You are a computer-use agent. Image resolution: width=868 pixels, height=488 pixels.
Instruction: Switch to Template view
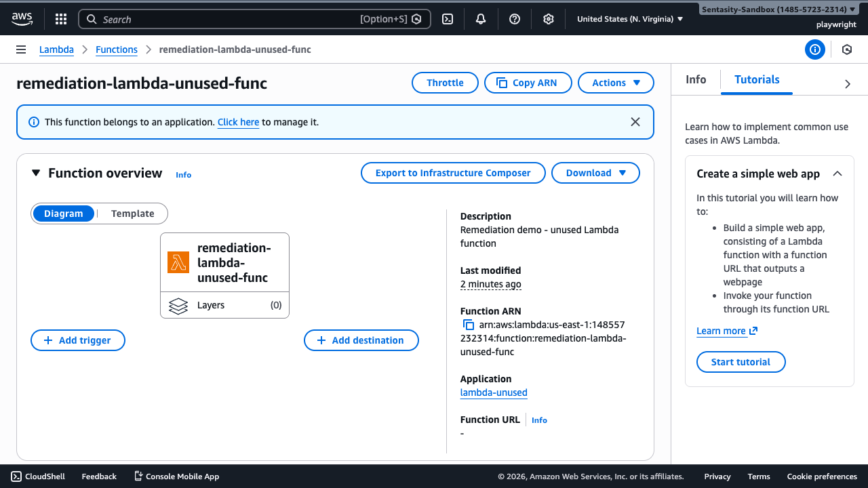pyautogui.click(x=132, y=213)
